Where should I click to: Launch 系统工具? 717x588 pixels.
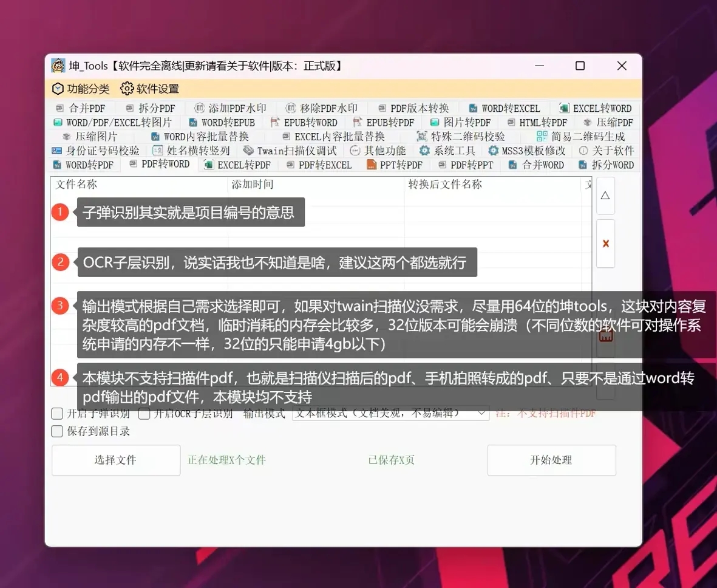coord(447,150)
